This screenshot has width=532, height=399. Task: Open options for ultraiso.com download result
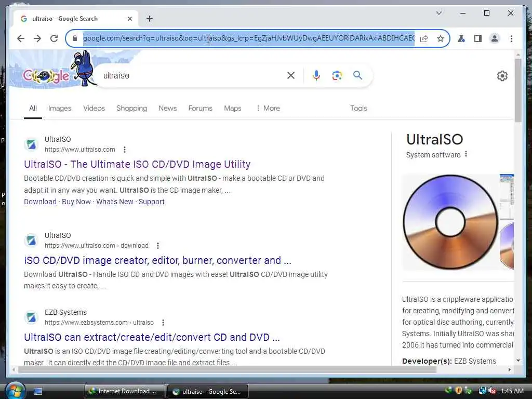[x=158, y=246]
